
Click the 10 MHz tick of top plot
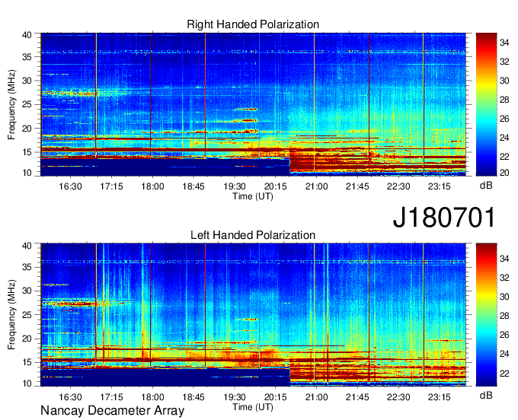click(27, 173)
